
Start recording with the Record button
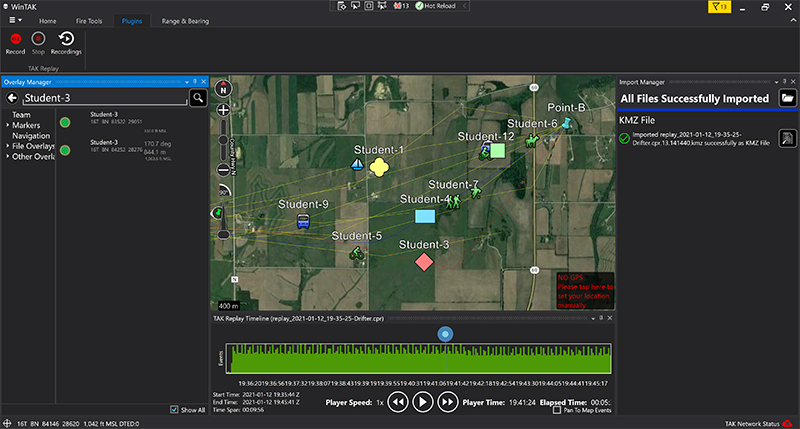15,40
